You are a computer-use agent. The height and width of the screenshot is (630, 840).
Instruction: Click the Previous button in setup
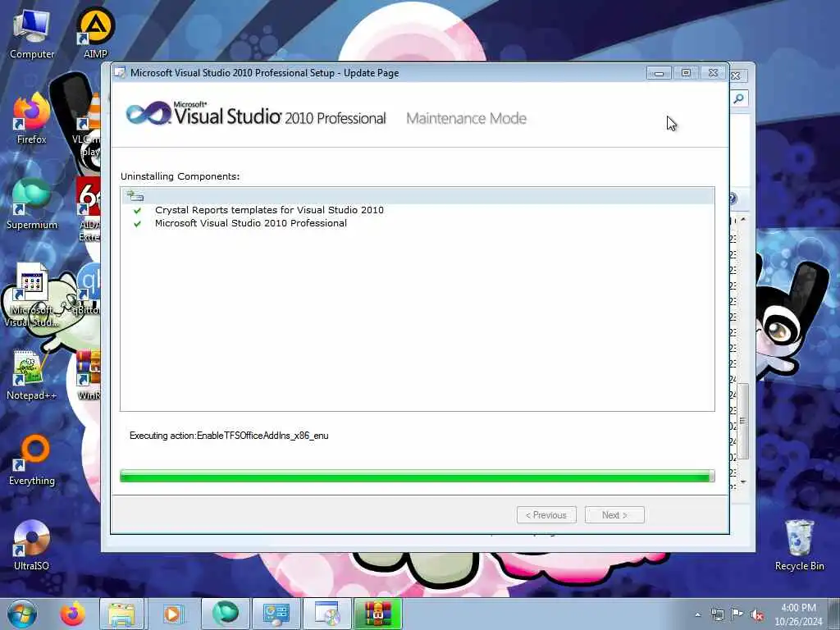pos(546,515)
